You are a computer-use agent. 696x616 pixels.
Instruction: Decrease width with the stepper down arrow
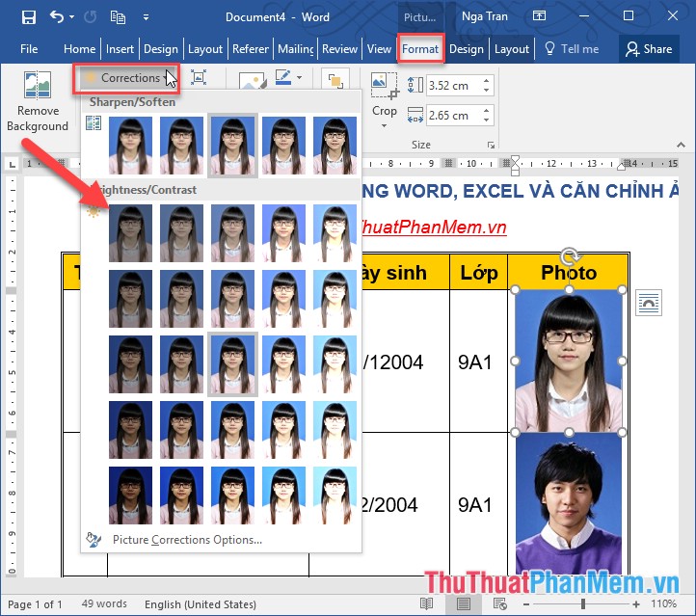coord(487,121)
